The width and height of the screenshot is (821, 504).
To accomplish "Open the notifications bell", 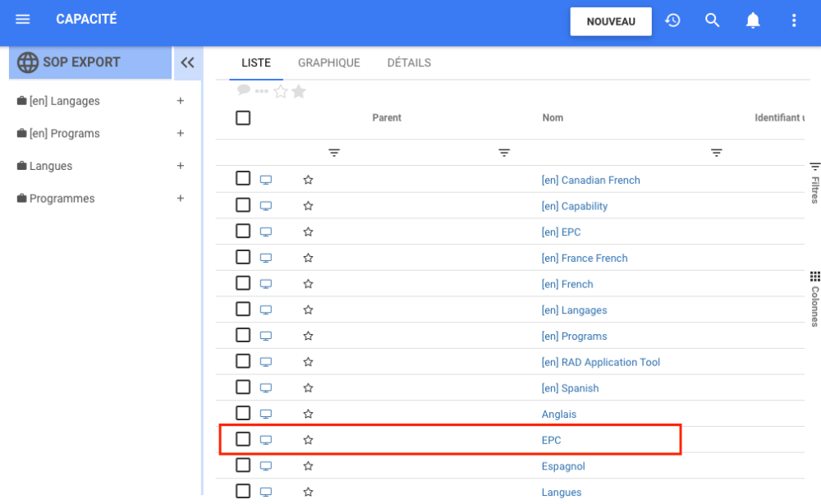I will click(x=753, y=21).
